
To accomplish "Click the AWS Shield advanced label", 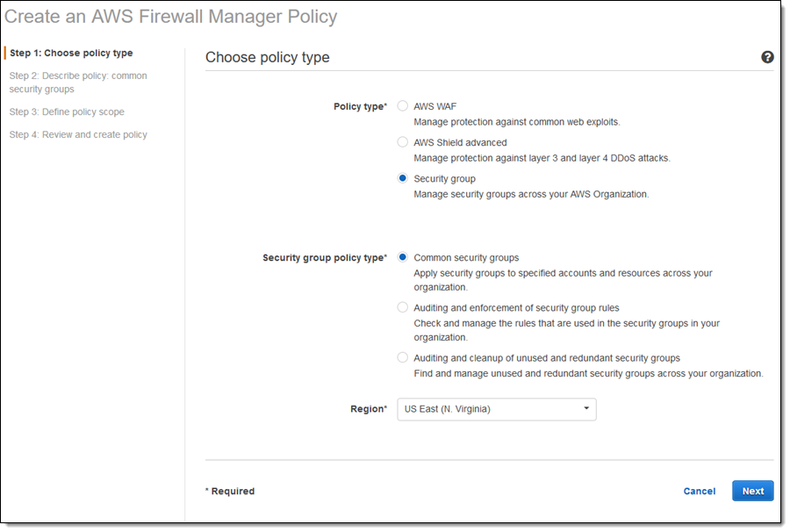I will coord(460,142).
